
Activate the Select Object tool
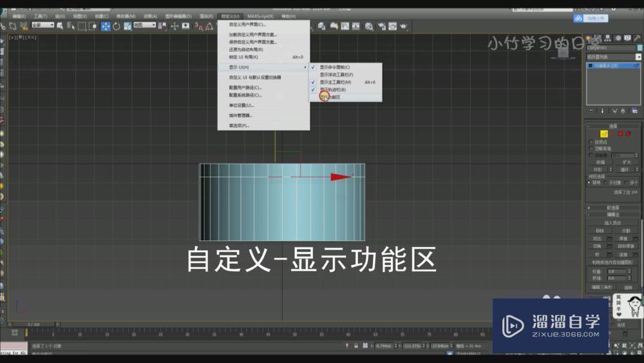(60, 26)
